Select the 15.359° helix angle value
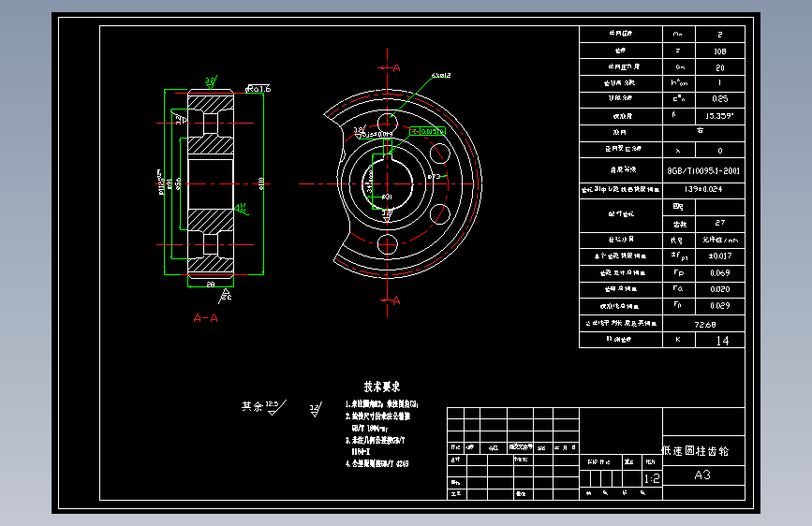The image size is (812, 526). 720,116
